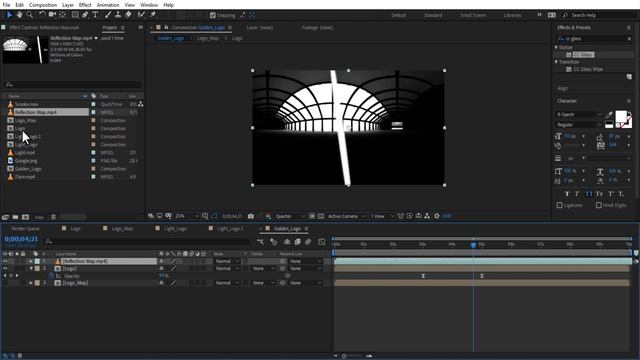Toggle Opacity stopwatch on Logo layer

click(x=51, y=276)
